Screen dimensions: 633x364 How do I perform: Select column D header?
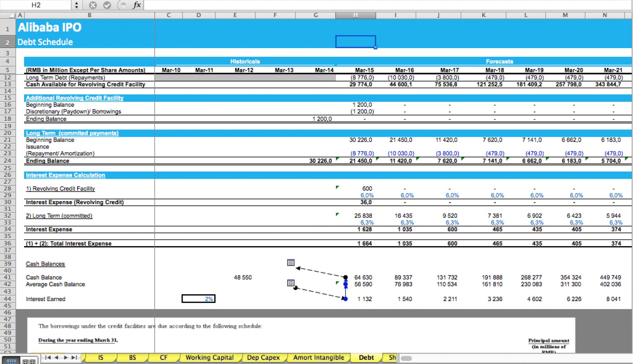(198, 15)
